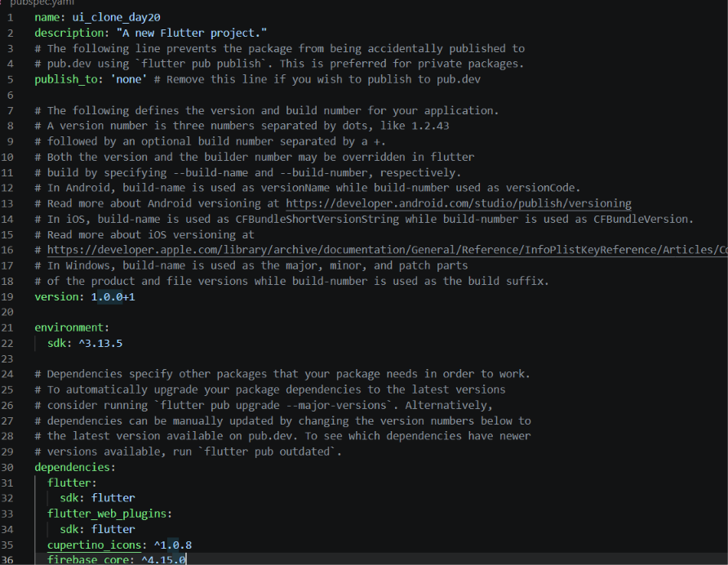This screenshot has width=728, height=565.
Task: Click the cupertino_icons version ^1.0.8
Action: (x=173, y=545)
